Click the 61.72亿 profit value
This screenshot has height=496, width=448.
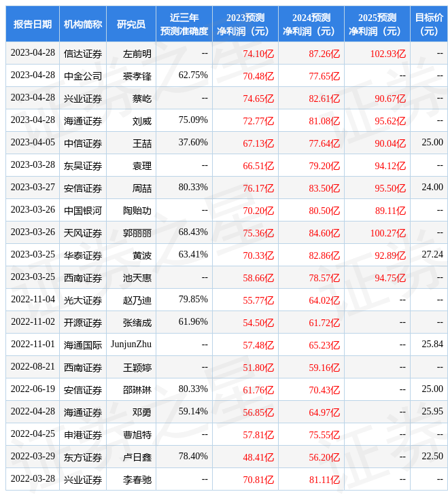click(324, 323)
